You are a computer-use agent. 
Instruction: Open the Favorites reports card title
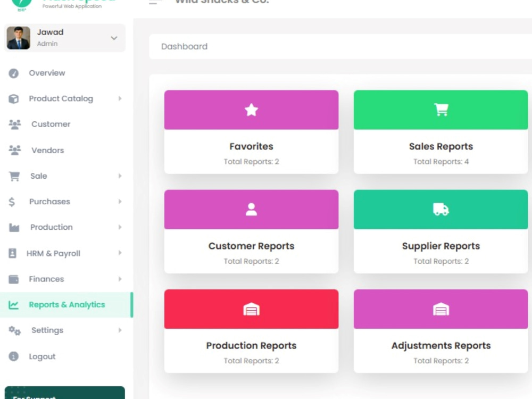pos(252,146)
